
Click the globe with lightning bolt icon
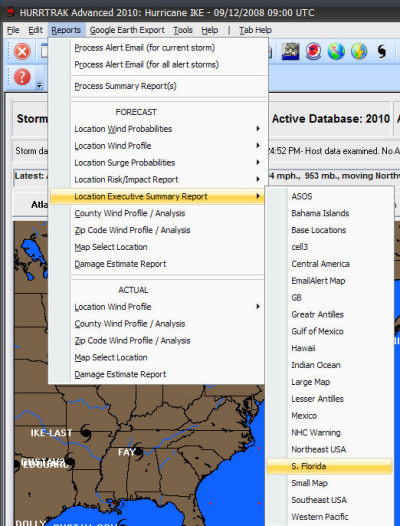tap(359, 52)
